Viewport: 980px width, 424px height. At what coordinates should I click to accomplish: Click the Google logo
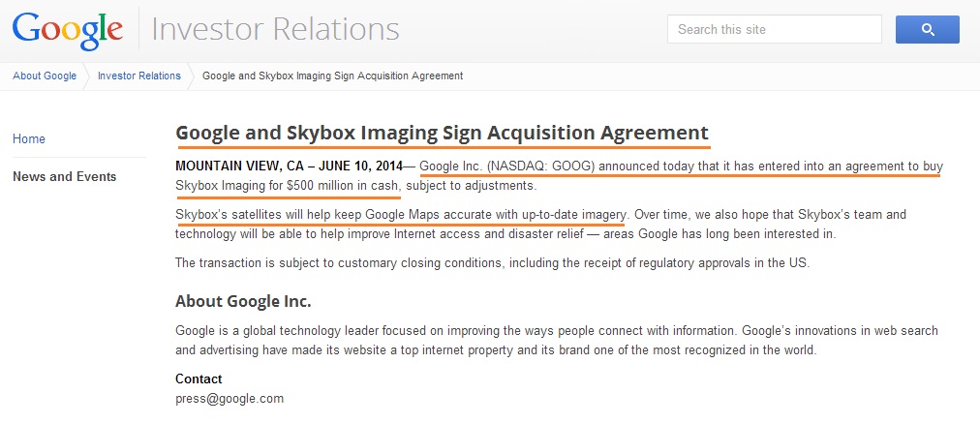click(x=68, y=29)
